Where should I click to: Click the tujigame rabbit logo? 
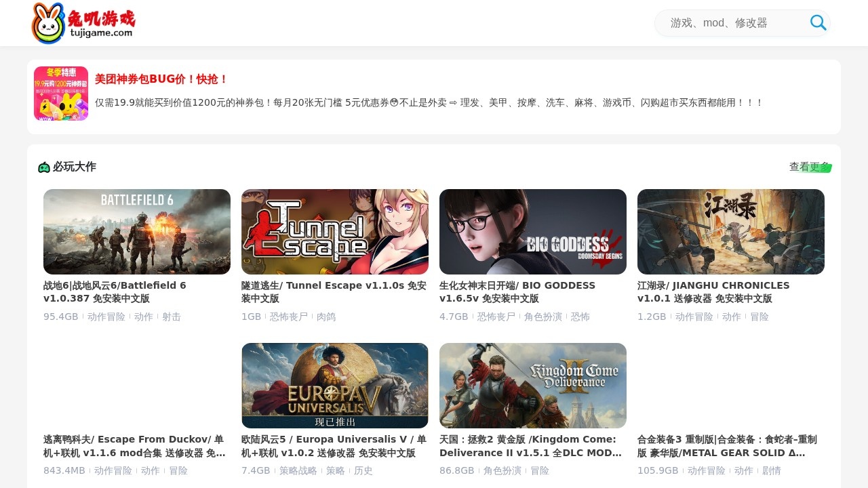83,23
